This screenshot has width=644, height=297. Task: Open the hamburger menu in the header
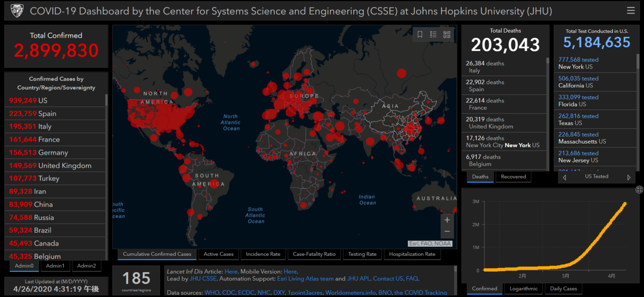[x=630, y=11]
